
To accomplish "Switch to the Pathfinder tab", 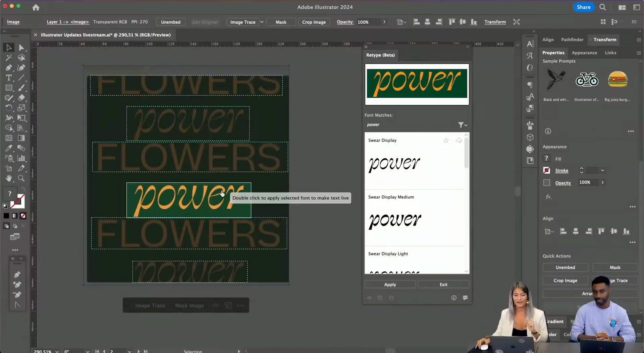I will pos(572,40).
